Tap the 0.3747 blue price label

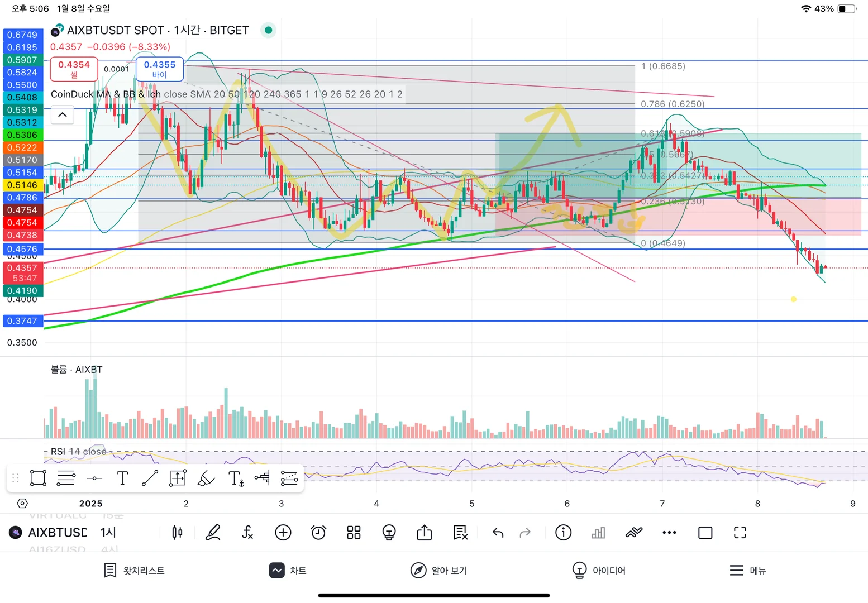pyautogui.click(x=23, y=321)
